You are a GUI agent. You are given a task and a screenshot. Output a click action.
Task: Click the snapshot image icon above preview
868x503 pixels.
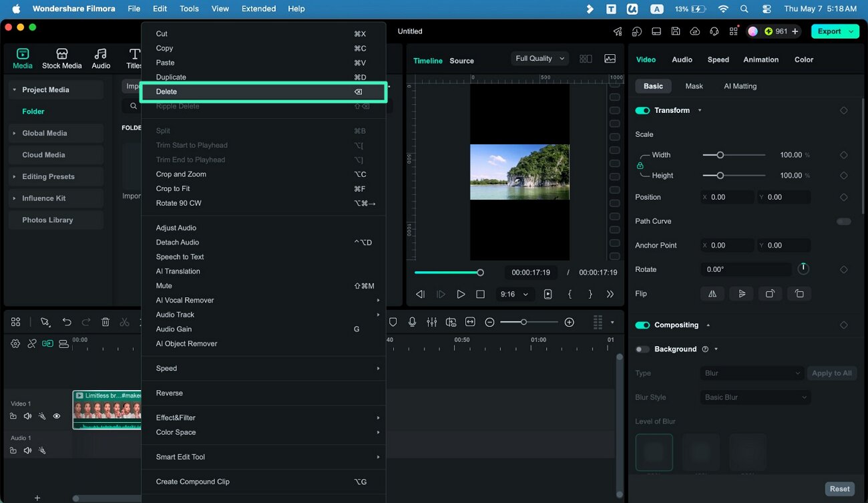[610, 59]
